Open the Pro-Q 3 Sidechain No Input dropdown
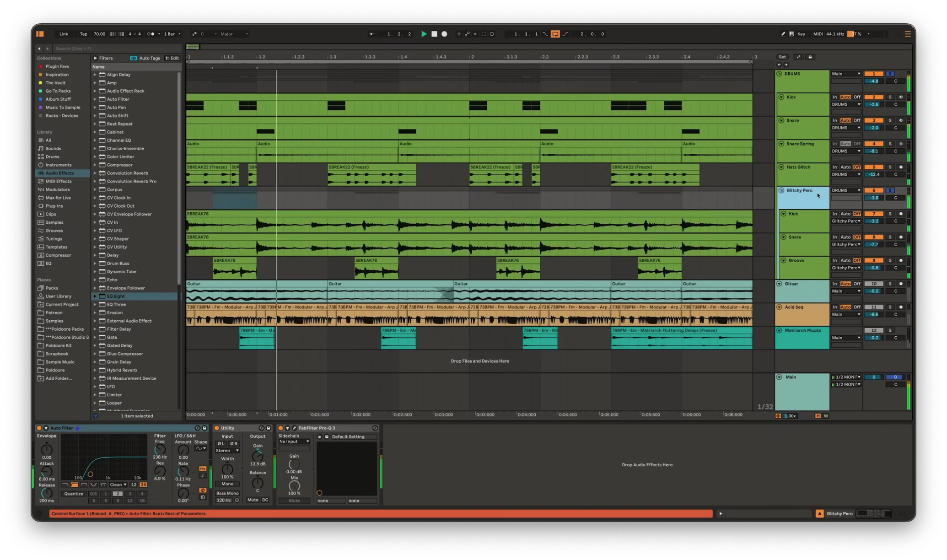947x560 pixels. (294, 442)
